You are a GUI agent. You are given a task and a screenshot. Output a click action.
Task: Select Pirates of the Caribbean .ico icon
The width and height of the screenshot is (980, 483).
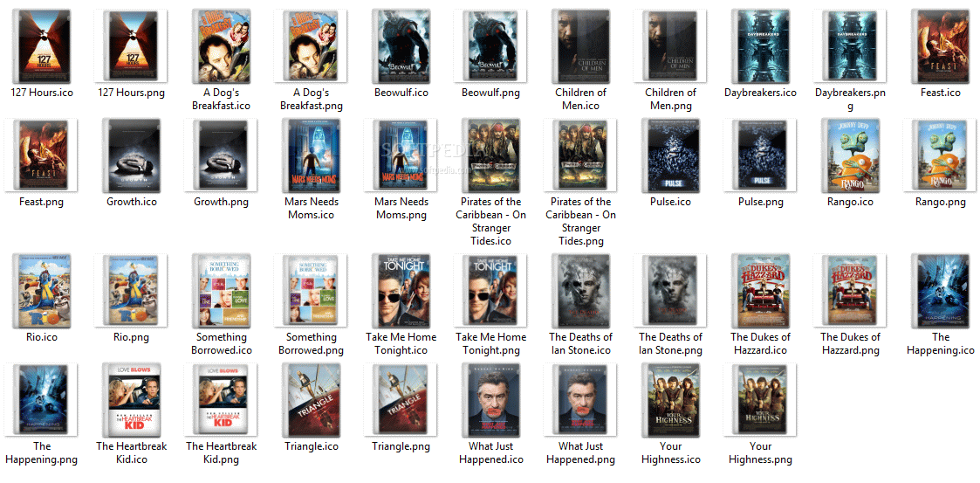tap(491, 155)
